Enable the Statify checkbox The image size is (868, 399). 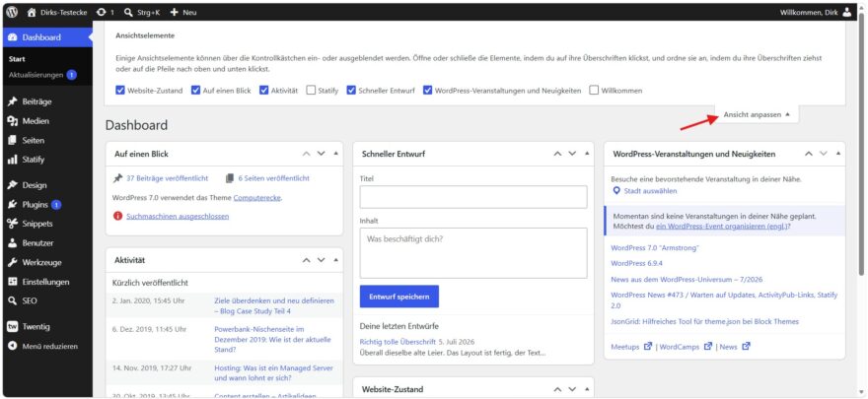311,91
